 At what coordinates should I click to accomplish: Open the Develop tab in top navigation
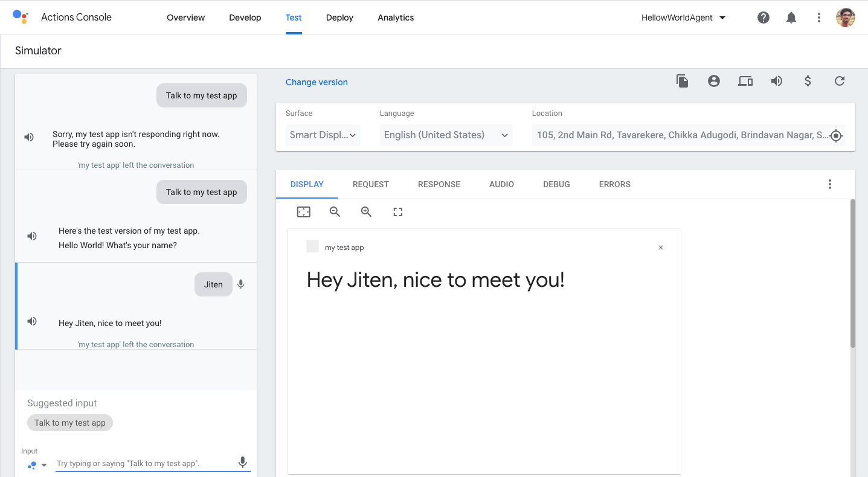point(245,18)
